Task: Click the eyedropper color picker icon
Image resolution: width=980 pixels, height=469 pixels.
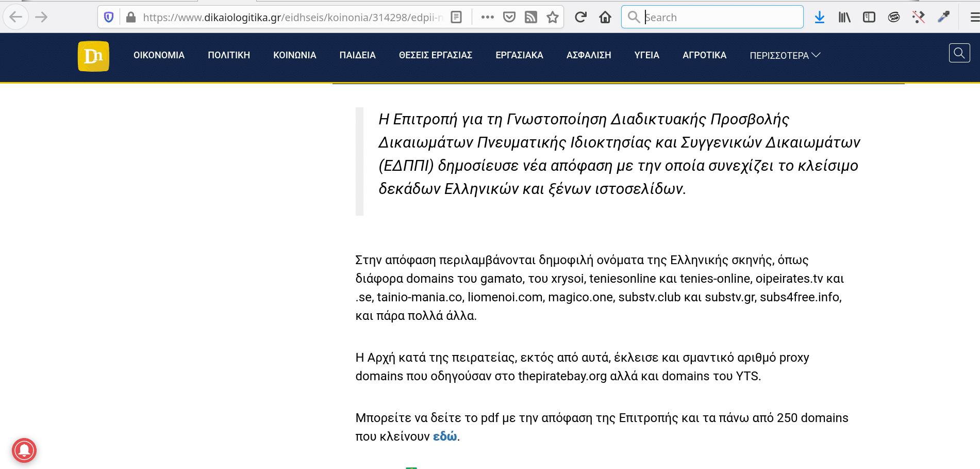Action: coord(943,18)
